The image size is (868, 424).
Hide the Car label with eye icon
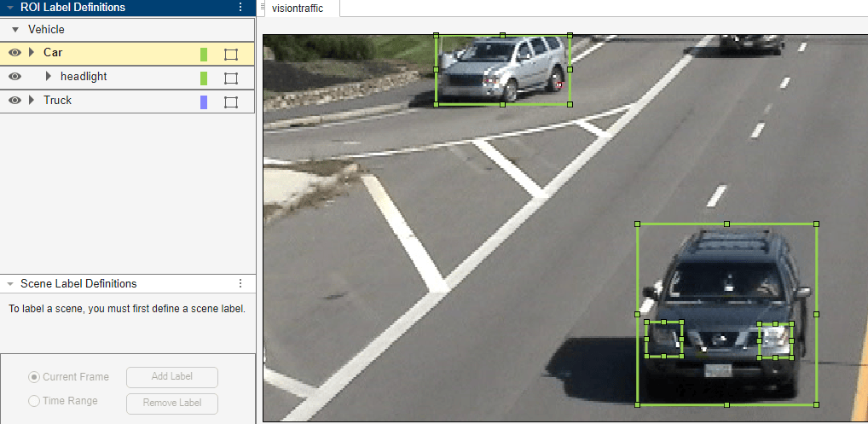coord(15,53)
